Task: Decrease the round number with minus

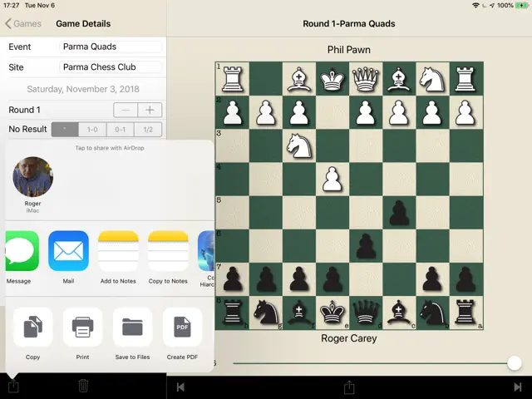Action: pyautogui.click(x=126, y=110)
